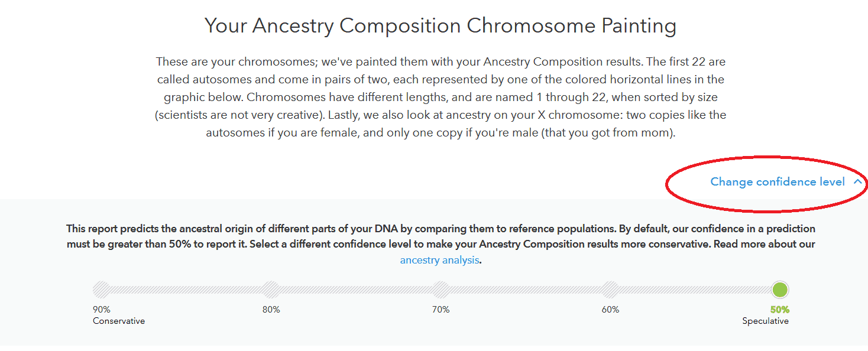Click slider track between 90% and 80%
Screen dimensions: 868x351
point(186,290)
